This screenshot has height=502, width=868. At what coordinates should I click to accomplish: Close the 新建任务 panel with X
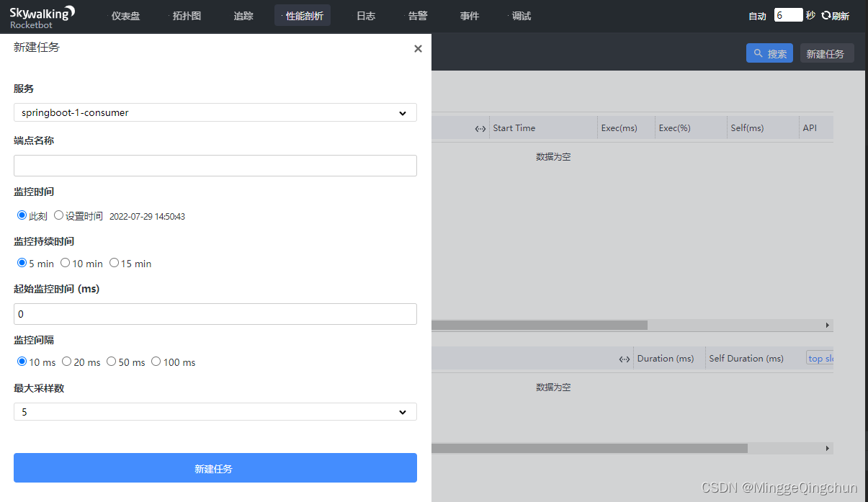click(x=418, y=49)
